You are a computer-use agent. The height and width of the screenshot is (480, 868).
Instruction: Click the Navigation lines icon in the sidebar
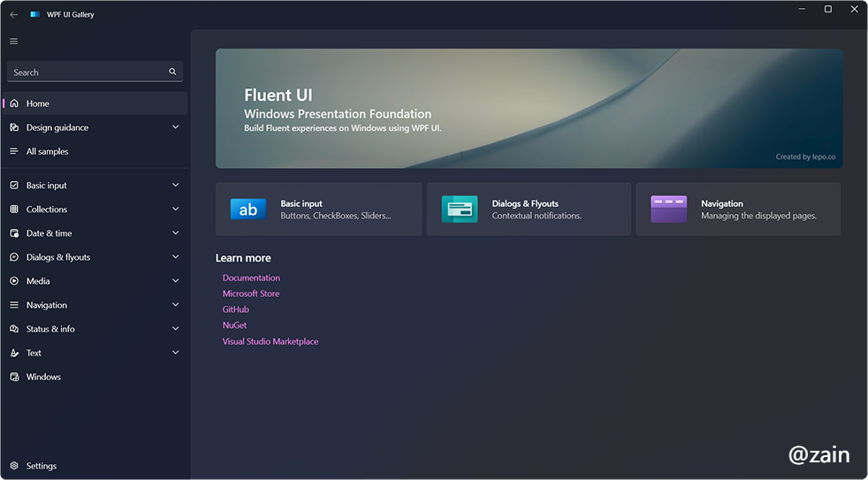tap(14, 305)
